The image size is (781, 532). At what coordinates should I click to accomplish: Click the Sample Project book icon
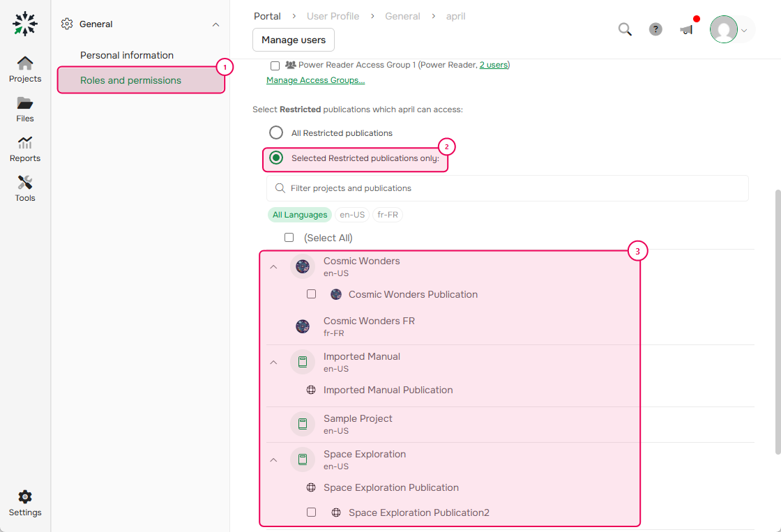(x=303, y=424)
